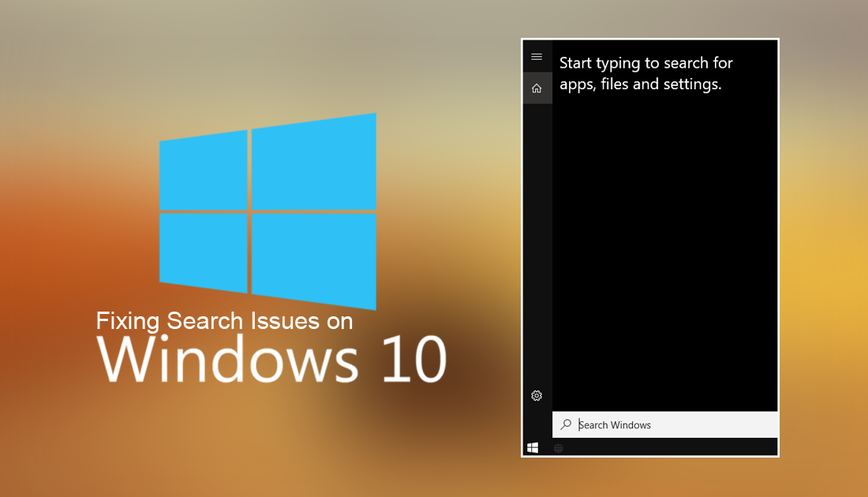The image size is (868, 497).
Task: Focus the Search Windows input field
Action: pyautogui.click(x=665, y=424)
